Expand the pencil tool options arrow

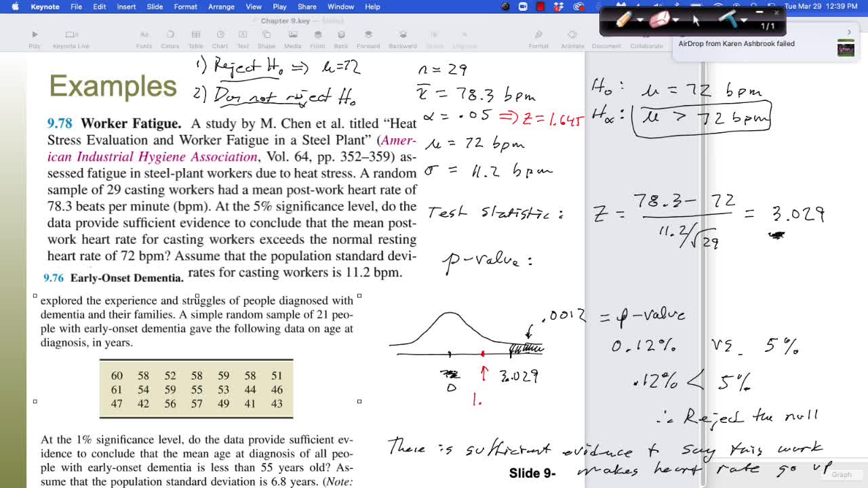[x=641, y=20]
